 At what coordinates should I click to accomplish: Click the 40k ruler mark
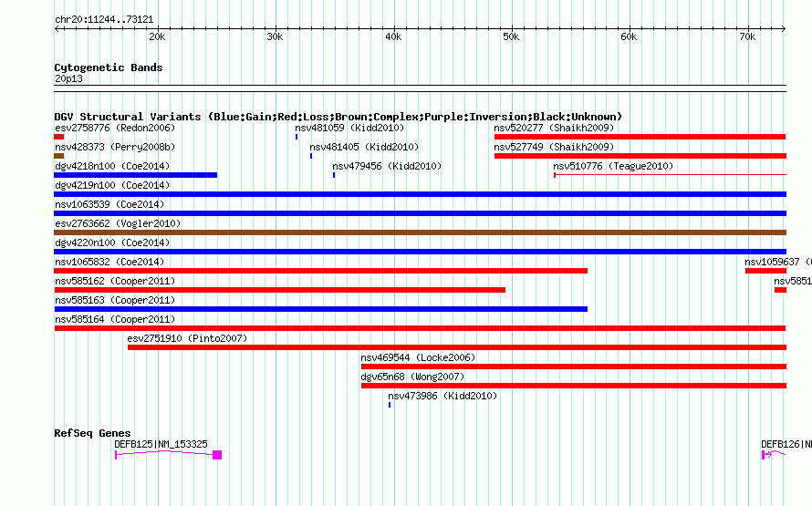(393, 36)
